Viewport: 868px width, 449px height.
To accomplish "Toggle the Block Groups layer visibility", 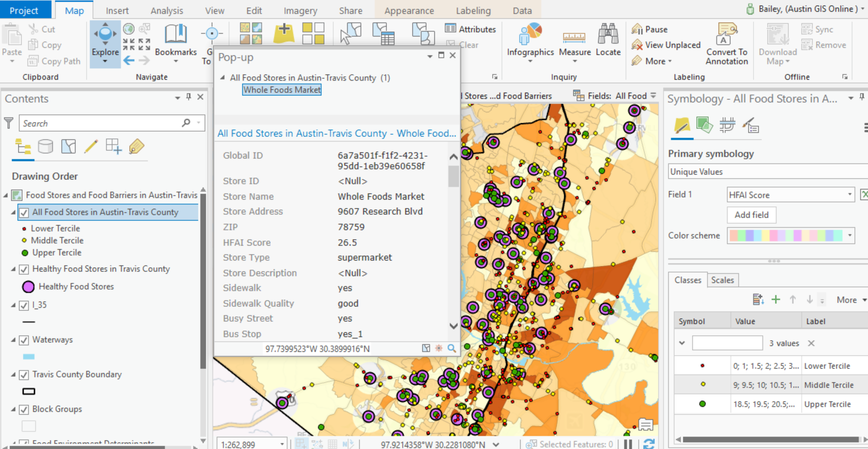I will [x=24, y=409].
